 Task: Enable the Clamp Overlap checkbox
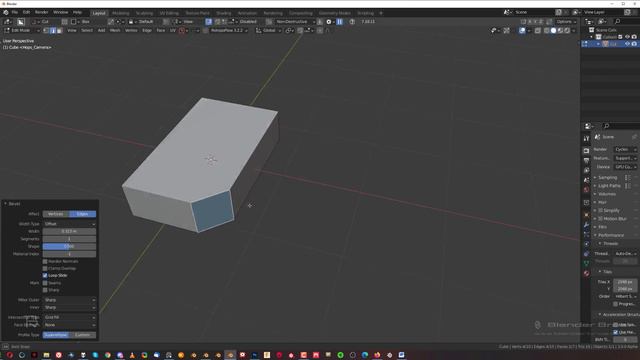[x=45, y=269]
